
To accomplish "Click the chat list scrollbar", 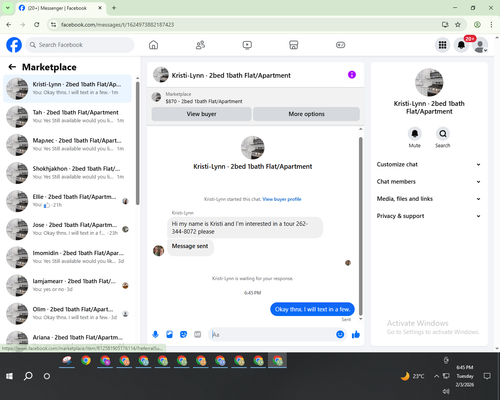I will [138, 143].
